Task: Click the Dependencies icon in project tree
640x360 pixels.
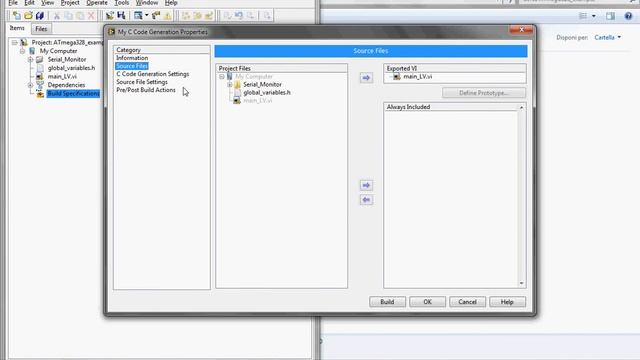Action: pyautogui.click(x=40, y=85)
